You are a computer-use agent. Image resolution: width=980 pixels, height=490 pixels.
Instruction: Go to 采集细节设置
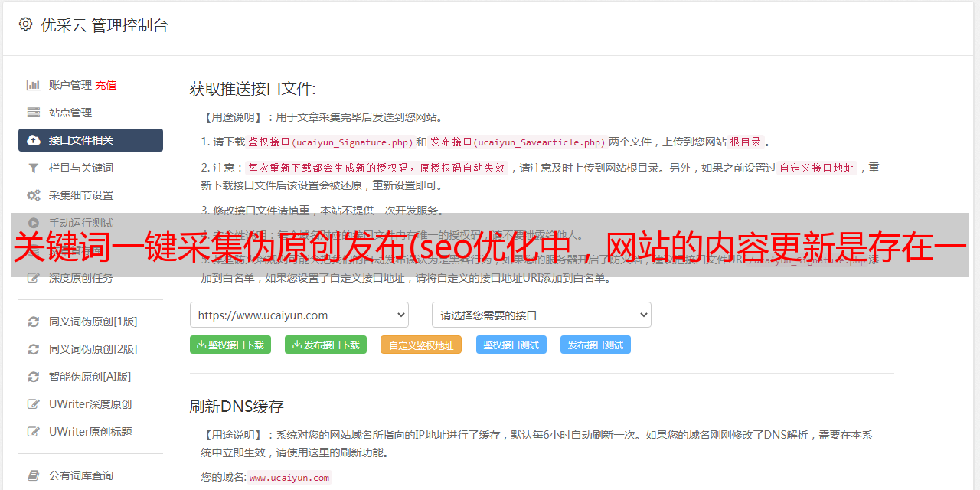pyautogui.click(x=90, y=195)
